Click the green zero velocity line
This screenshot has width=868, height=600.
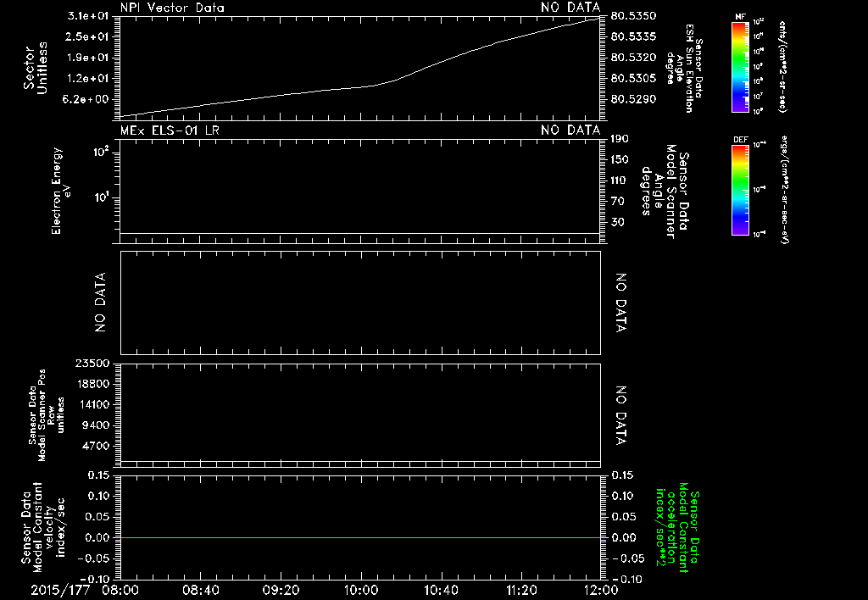pos(360,537)
